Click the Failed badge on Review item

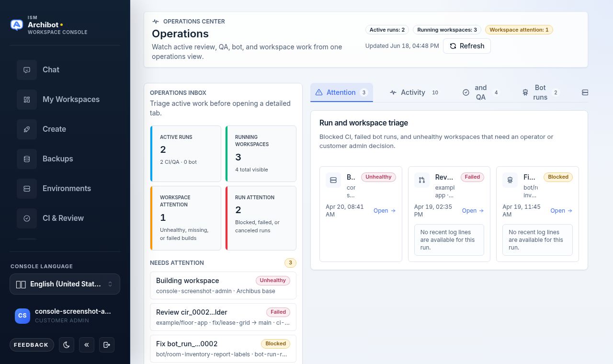click(x=278, y=312)
